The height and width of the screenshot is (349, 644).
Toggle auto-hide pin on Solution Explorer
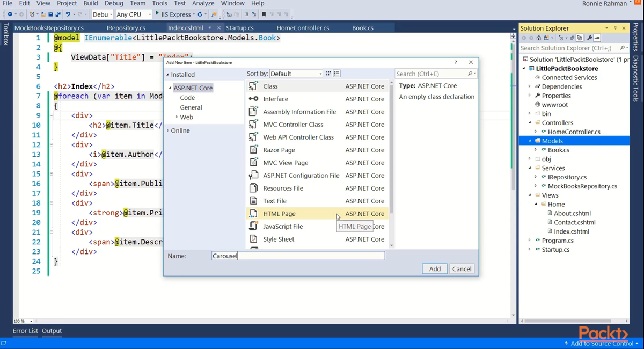coord(615,28)
